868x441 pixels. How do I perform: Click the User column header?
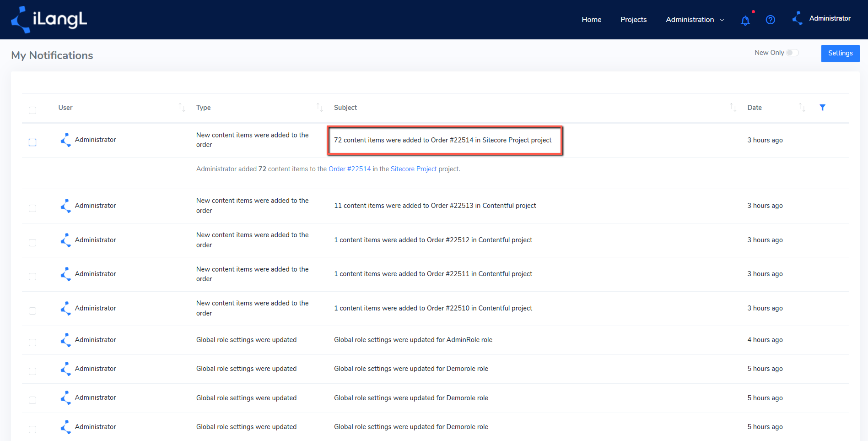pyautogui.click(x=65, y=108)
